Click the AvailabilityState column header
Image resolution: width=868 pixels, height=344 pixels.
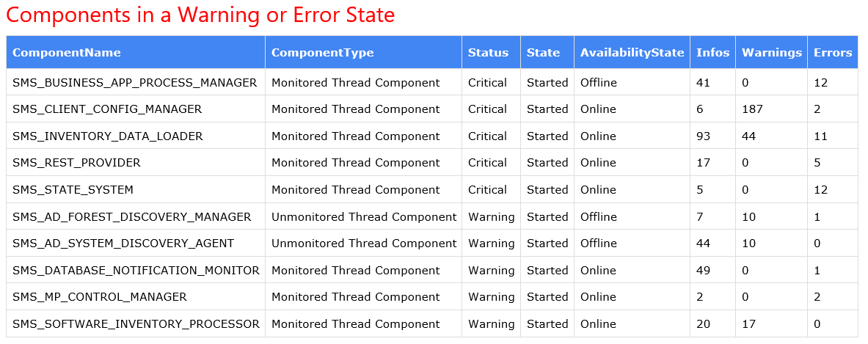coord(632,52)
